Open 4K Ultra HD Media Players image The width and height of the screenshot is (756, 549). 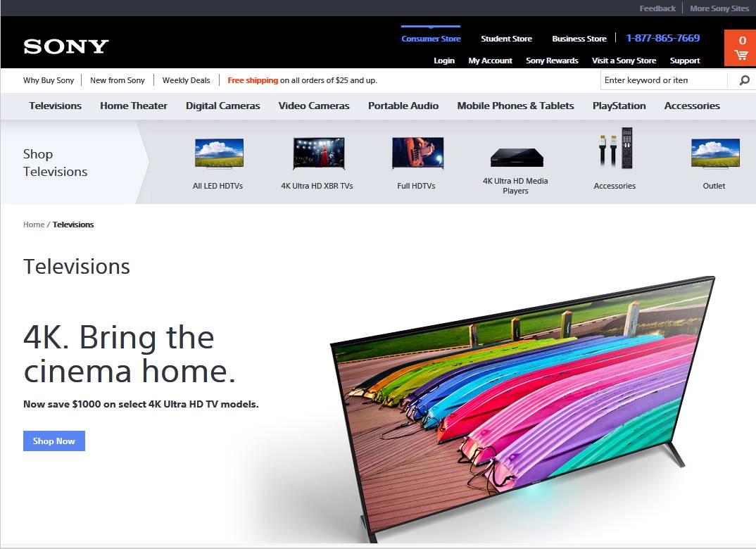517,158
